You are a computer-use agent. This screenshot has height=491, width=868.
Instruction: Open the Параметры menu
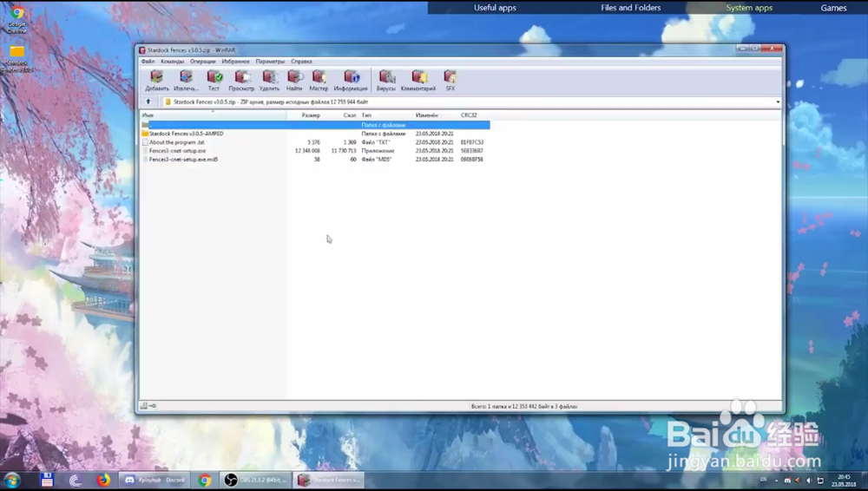270,62
